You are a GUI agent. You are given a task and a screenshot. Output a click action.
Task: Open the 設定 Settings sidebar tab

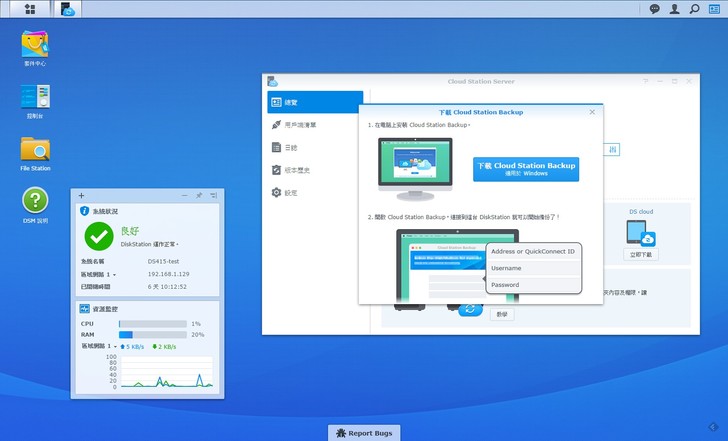(x=290, y=192)
